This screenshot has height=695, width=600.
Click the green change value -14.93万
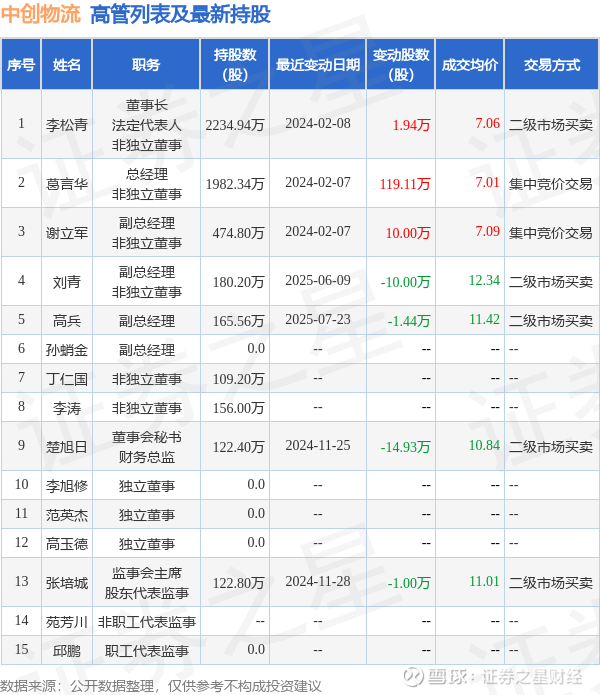click(405, 447)
